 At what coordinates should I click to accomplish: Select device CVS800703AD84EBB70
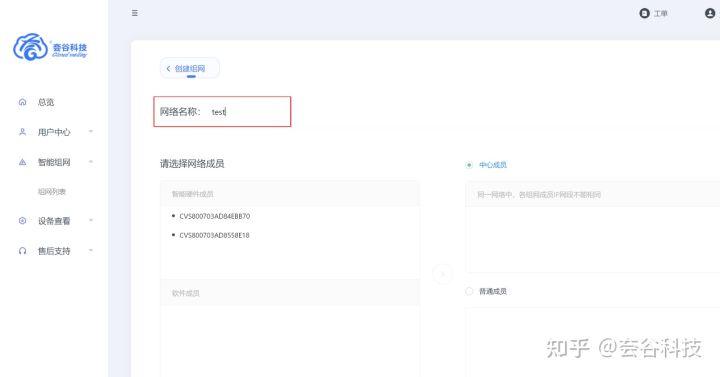click(x=214, y=216)
